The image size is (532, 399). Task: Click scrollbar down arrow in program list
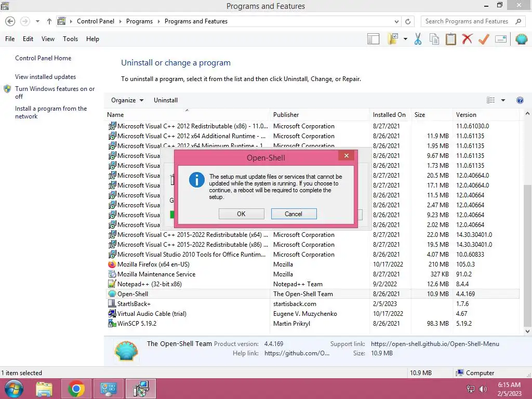click(527, 331)
